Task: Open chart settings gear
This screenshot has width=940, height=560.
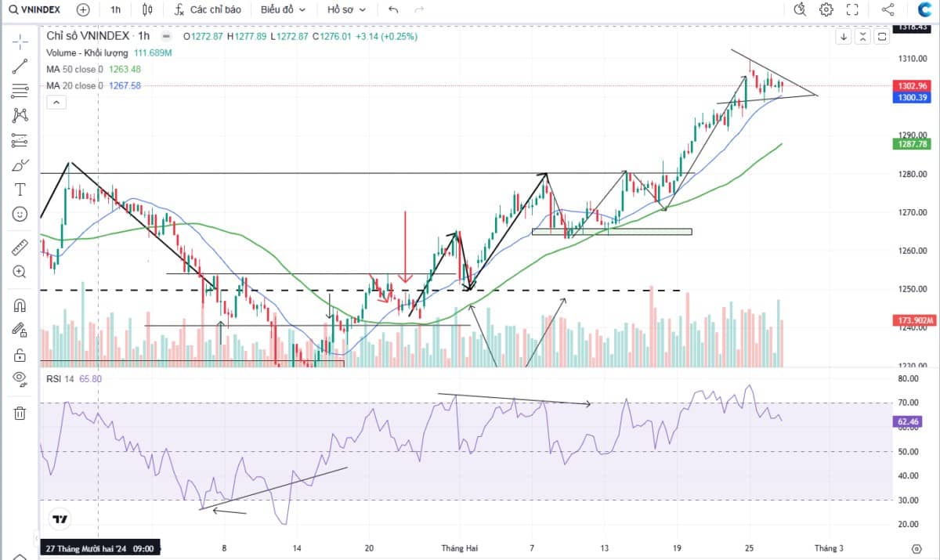Action: pos(826,9)
